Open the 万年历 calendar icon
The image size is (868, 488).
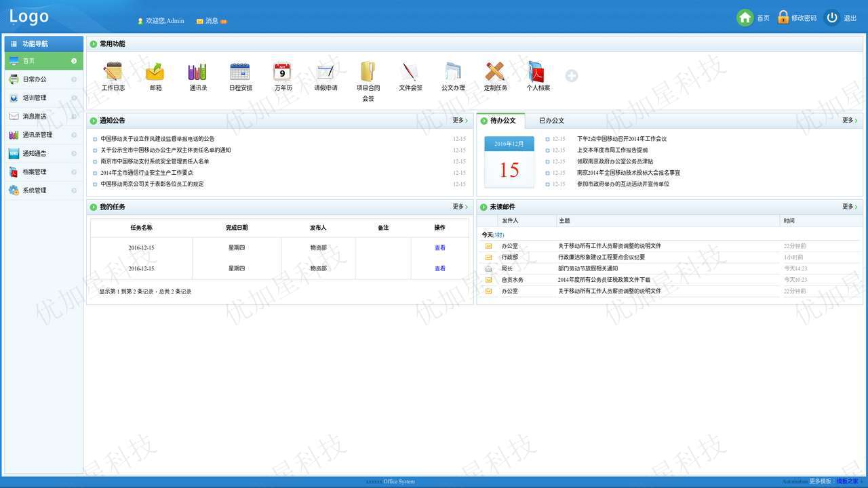[x=283, y=72]
